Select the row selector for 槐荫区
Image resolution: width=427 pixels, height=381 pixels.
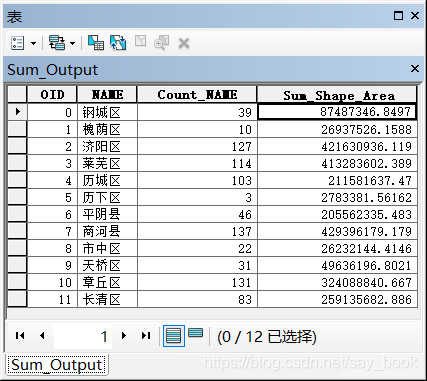coord(17,129)
